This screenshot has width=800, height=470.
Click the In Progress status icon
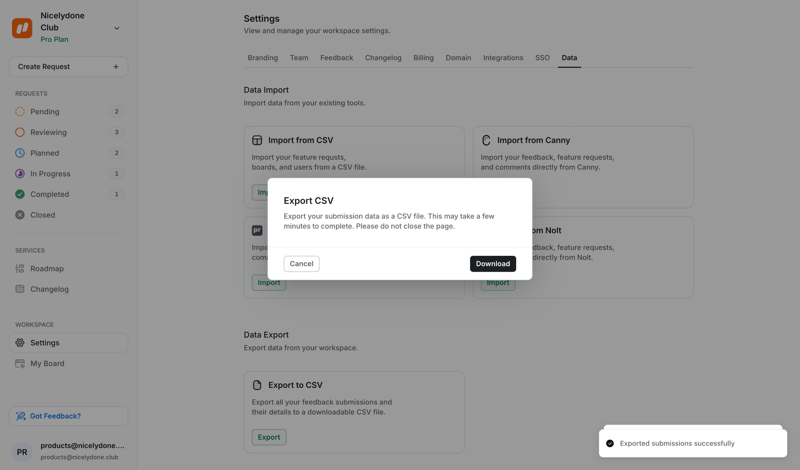click(x=20, y=174)
